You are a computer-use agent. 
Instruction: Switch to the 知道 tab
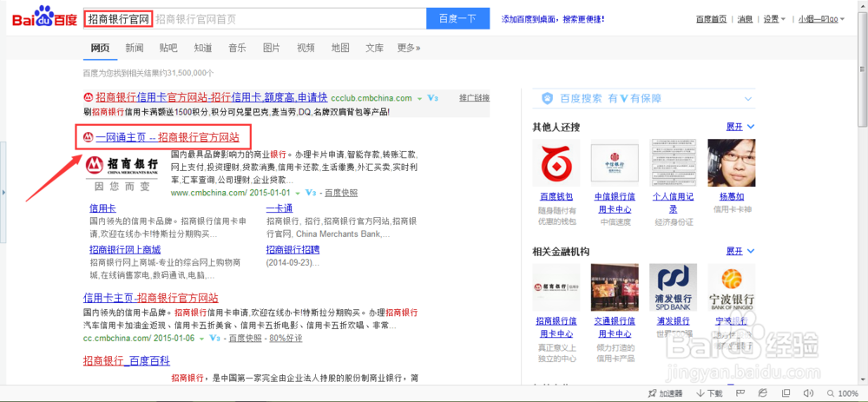tap(202, 48)
